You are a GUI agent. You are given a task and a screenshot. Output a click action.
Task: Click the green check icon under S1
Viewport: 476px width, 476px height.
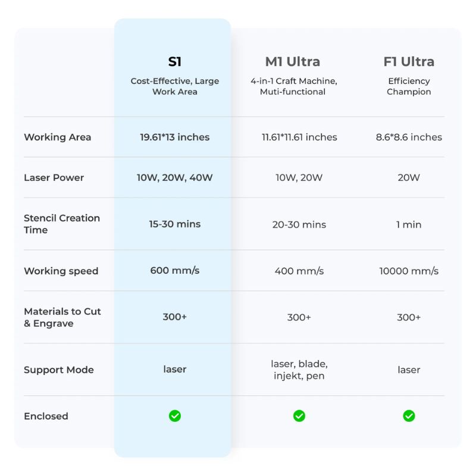tap(175, 416)
